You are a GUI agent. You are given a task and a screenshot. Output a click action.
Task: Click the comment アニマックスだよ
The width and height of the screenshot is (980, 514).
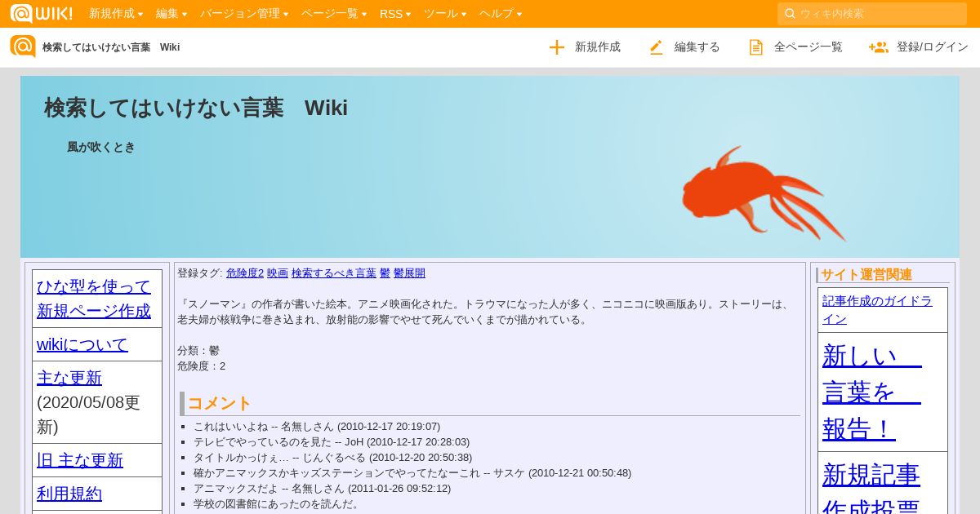pos(322,489)
